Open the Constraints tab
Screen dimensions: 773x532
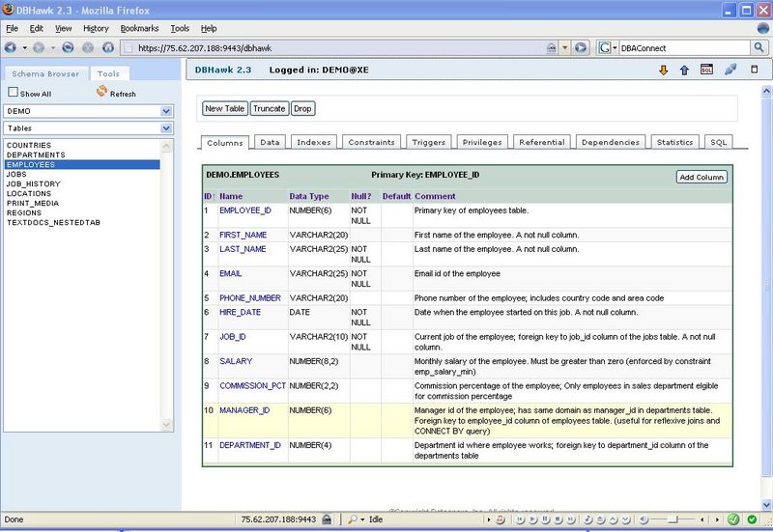pos(372,142)
